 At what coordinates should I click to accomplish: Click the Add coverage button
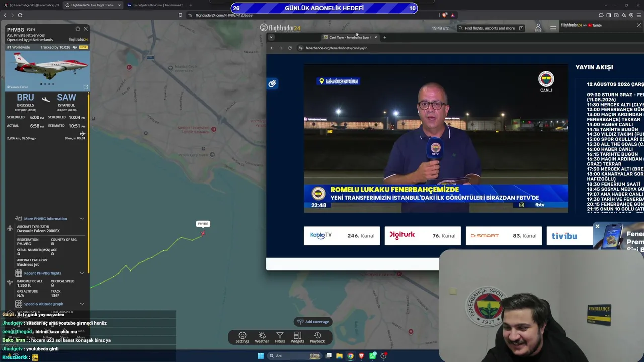313,322
